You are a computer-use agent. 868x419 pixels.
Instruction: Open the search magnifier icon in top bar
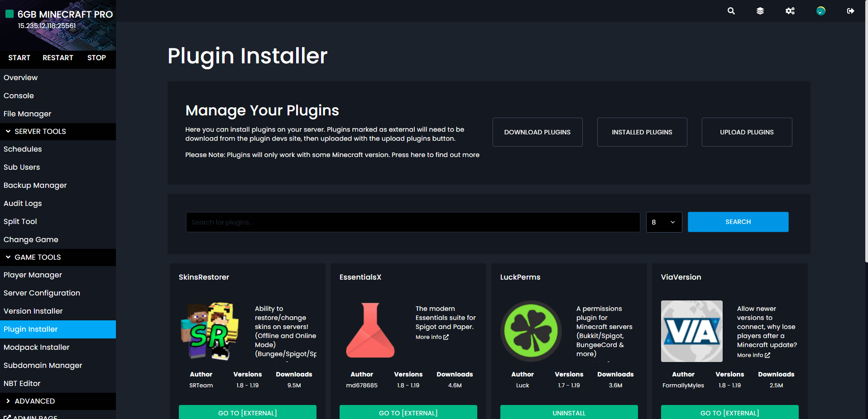tap(731, 11)
